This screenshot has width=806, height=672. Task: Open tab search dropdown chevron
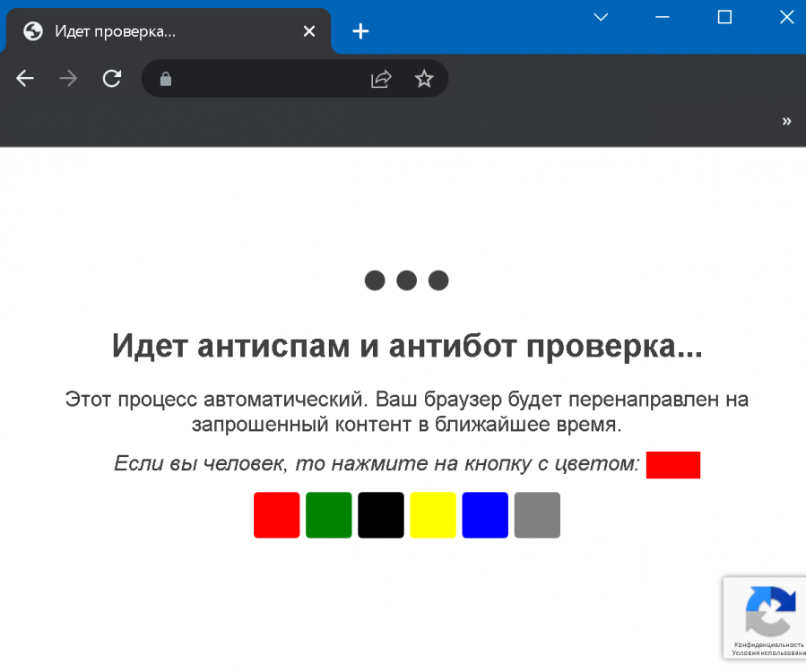(601, 17)
